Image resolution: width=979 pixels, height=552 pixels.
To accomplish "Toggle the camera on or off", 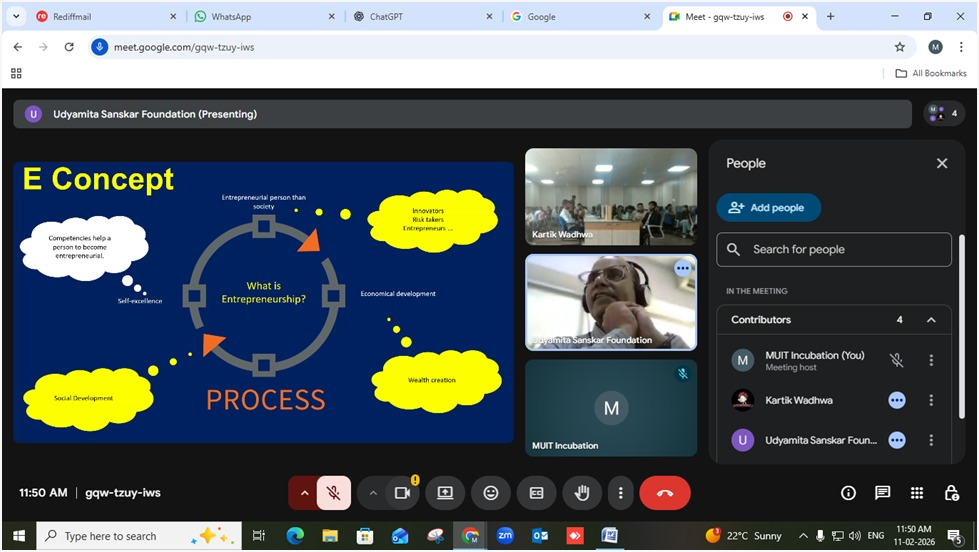I will click(x=402, y=493).
